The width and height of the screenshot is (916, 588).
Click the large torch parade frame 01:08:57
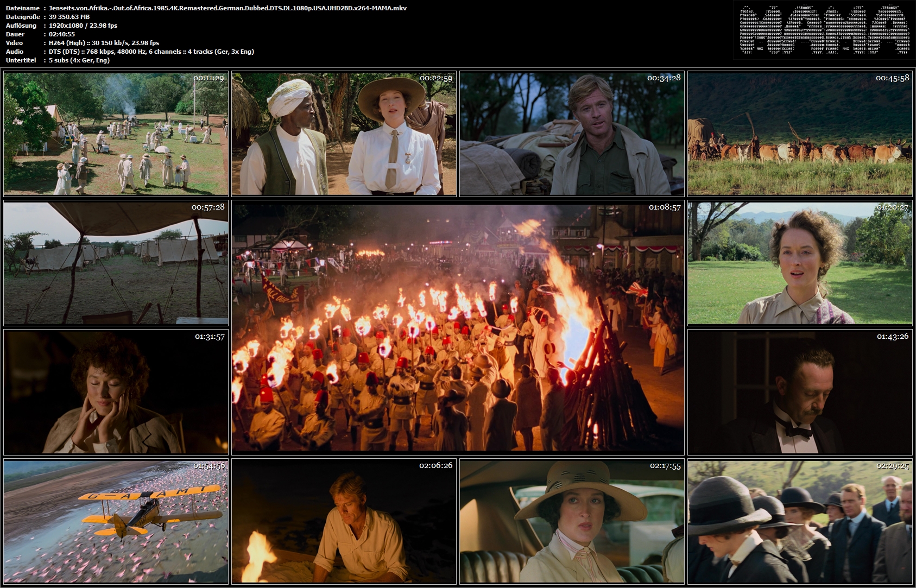[x=458, y=327]
